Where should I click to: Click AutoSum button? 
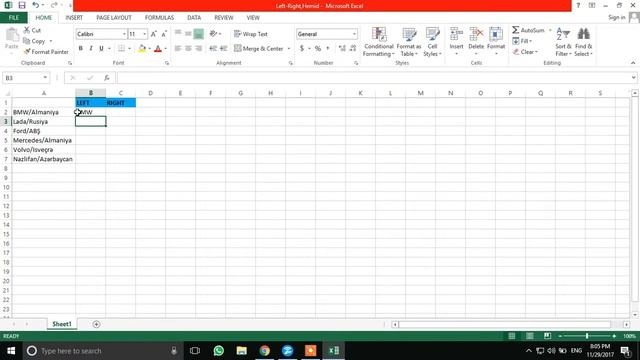click(x=529, y=30)
